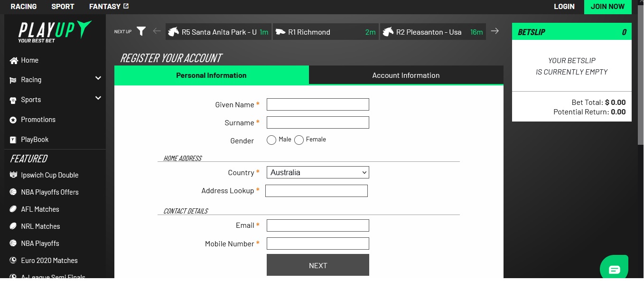Viewport: 644px width, 281px height.
Task: Click the NEXT button on form
Action: click(318, 265)
